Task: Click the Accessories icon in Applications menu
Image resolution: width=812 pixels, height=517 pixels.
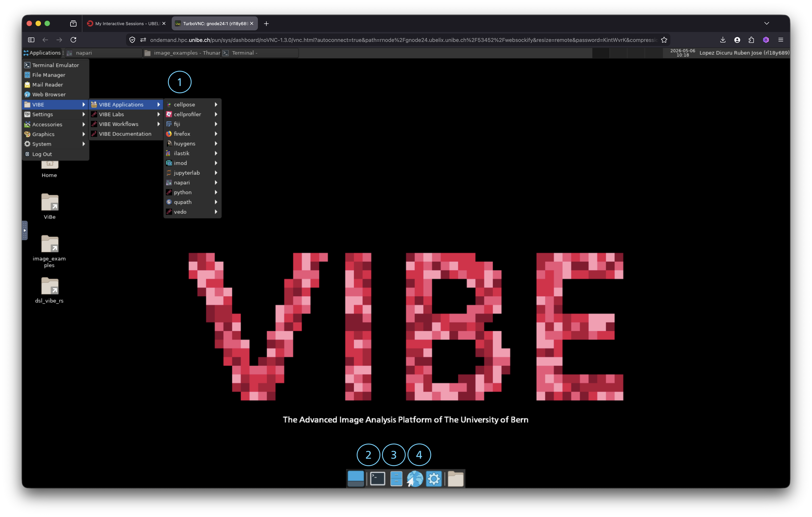Action: pyautogui.click(x=27, y=124)
